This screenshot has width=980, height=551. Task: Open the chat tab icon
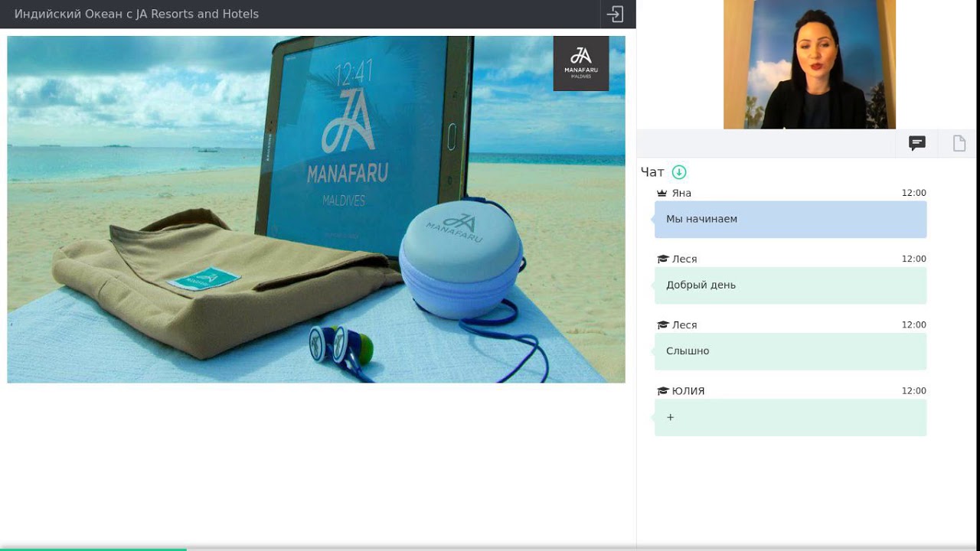point(917,143)
